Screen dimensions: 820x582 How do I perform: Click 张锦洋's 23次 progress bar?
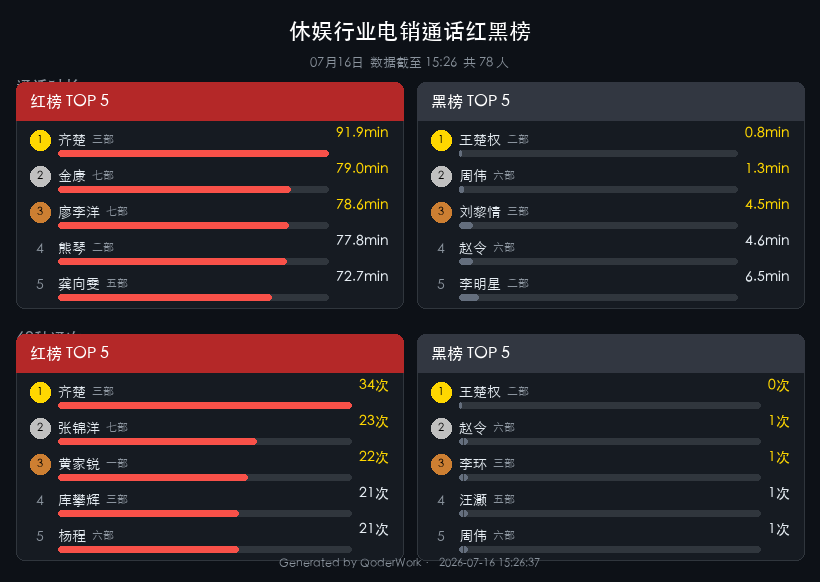205,442
